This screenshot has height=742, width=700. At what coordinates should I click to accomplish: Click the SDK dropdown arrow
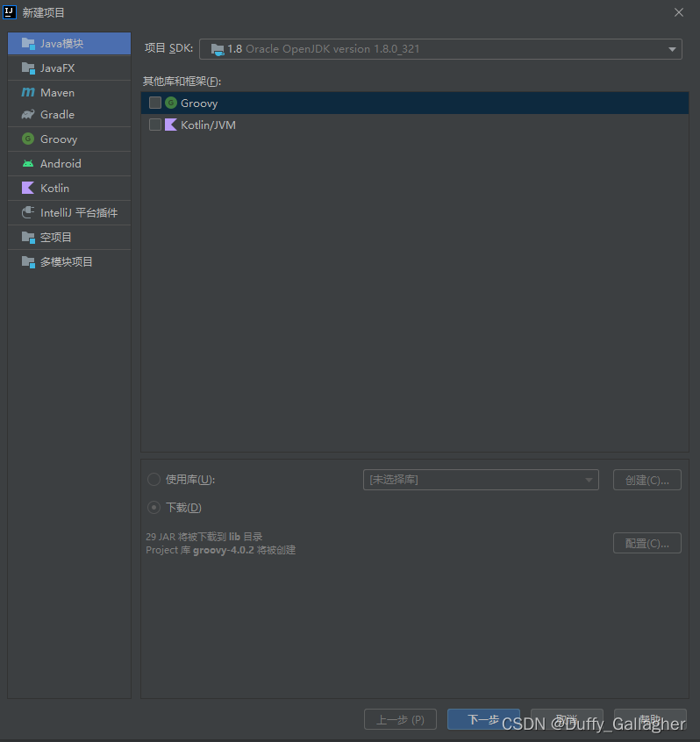[x=672, y=50]
